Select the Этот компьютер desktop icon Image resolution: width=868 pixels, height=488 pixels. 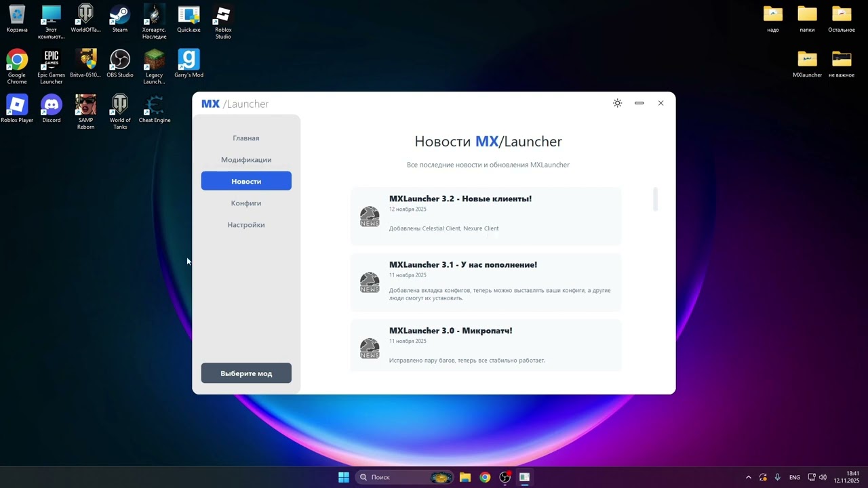click(52, 22)
